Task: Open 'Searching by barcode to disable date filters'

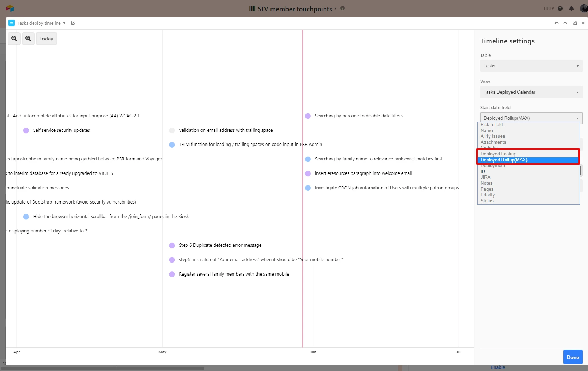Action: pyautogui.click(x=359, y=116)
